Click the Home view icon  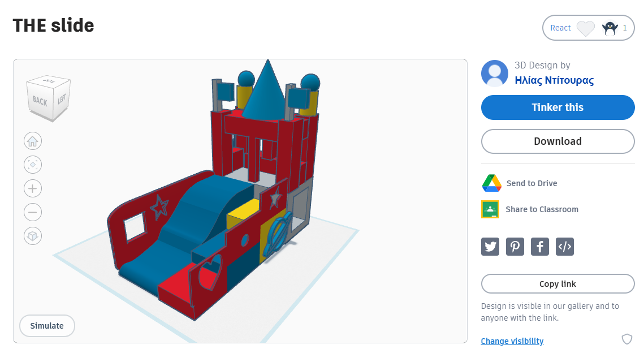tap(33, 141)
